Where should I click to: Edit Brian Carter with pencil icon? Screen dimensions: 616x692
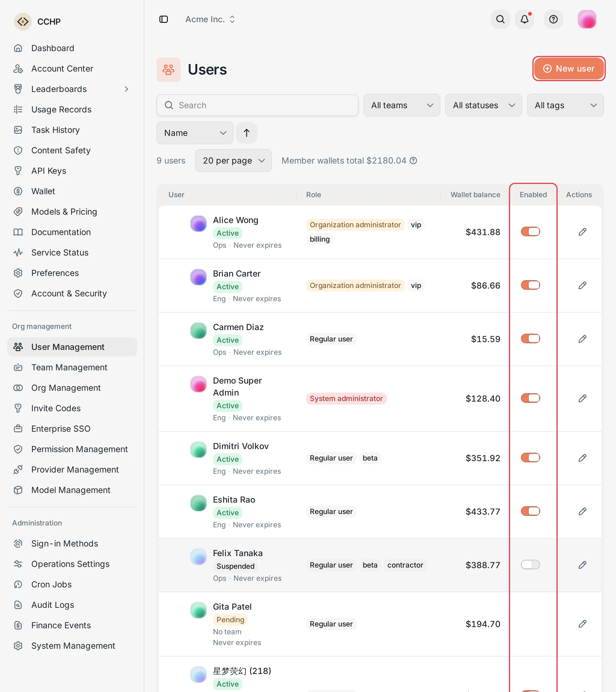(x=582, y=285)
